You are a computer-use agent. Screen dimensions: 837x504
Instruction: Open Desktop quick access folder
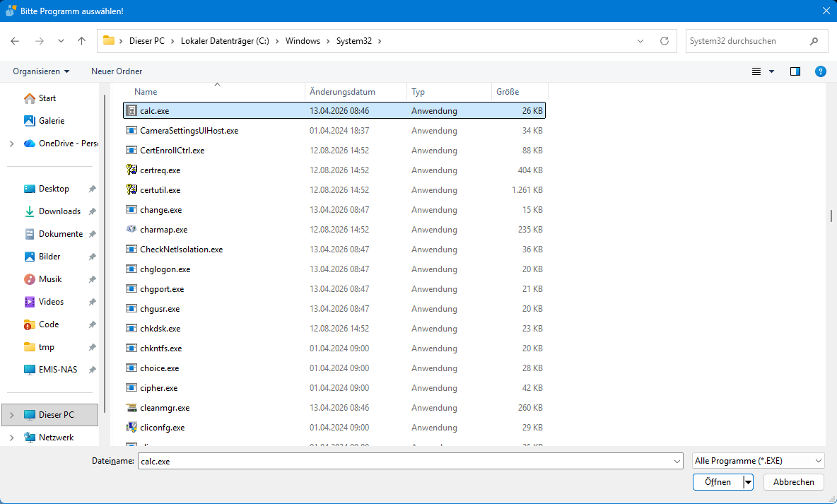(x=54, y=189)
